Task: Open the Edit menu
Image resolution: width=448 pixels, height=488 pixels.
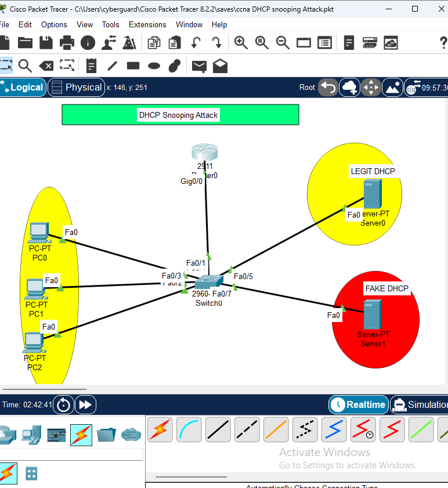Action: click(25, 24)
